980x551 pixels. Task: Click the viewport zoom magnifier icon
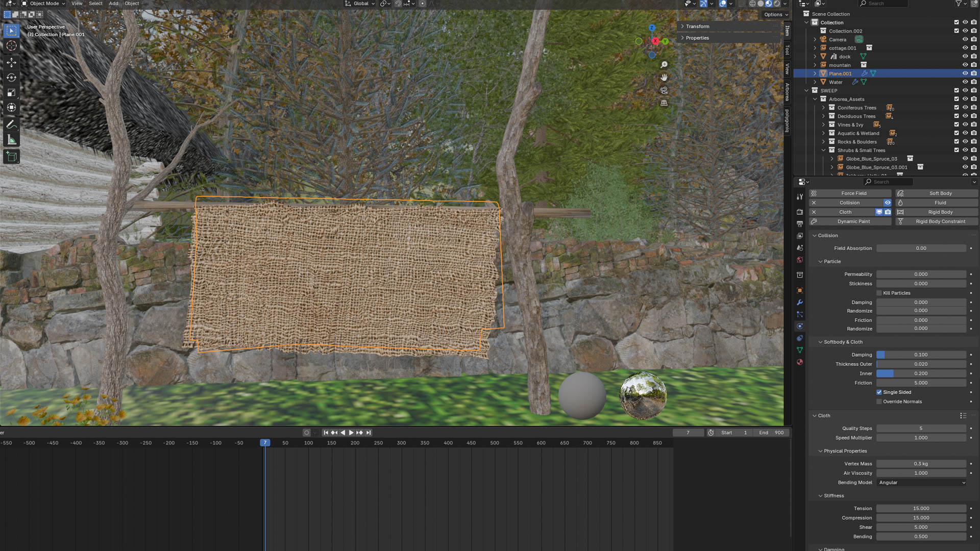pos(664,65)
